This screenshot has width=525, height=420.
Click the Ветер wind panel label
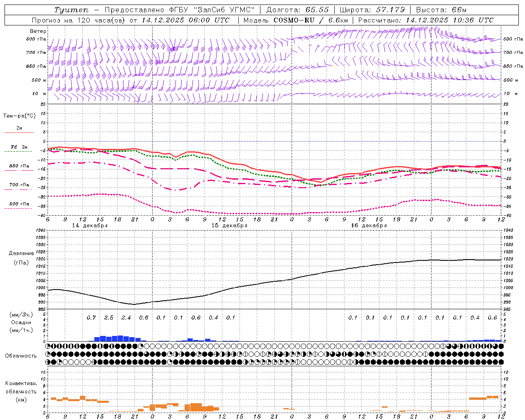[38, 31]
